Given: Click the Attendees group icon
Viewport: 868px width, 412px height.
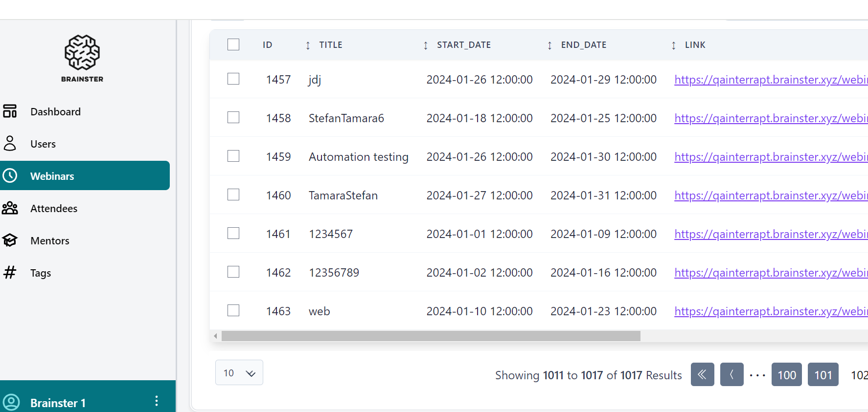Looking at the screenshot, I should pos(10,208).
